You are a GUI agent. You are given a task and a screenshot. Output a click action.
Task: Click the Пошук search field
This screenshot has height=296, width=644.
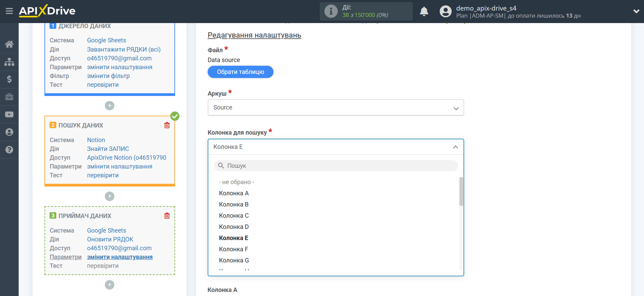point(336,166)
